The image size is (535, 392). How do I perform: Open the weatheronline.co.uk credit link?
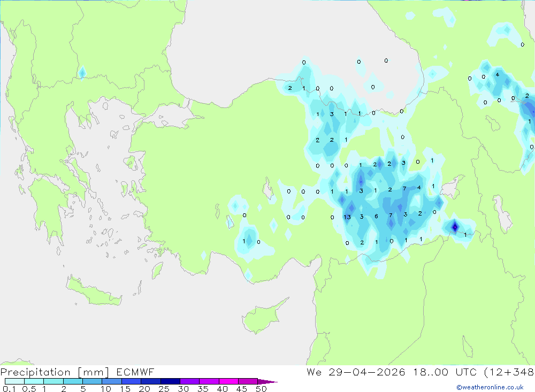point(490,387)
